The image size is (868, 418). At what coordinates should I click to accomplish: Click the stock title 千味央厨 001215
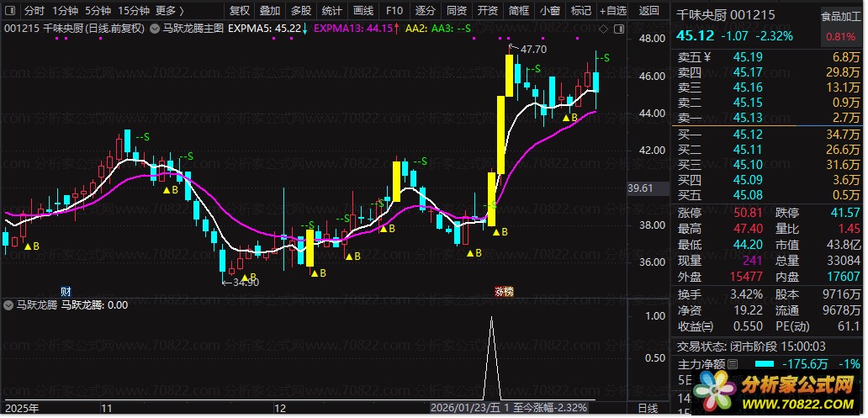[725, 15]
